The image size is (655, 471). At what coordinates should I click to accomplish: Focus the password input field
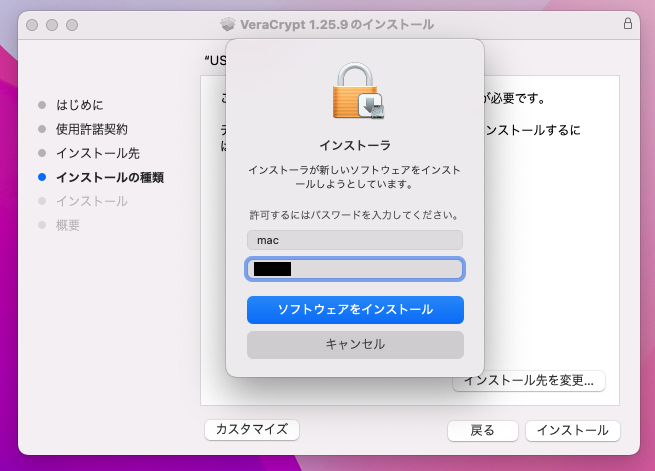point(355,269)
